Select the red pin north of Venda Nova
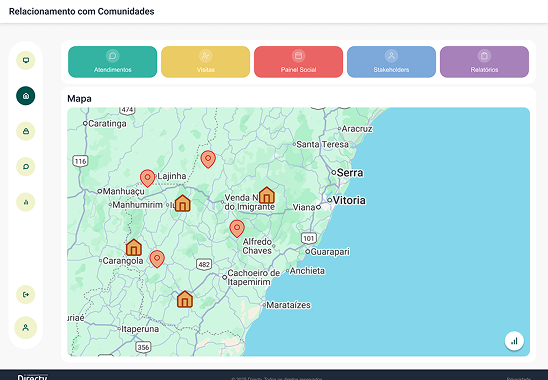The width and height of the screenshot is (548, 380). 208,159
